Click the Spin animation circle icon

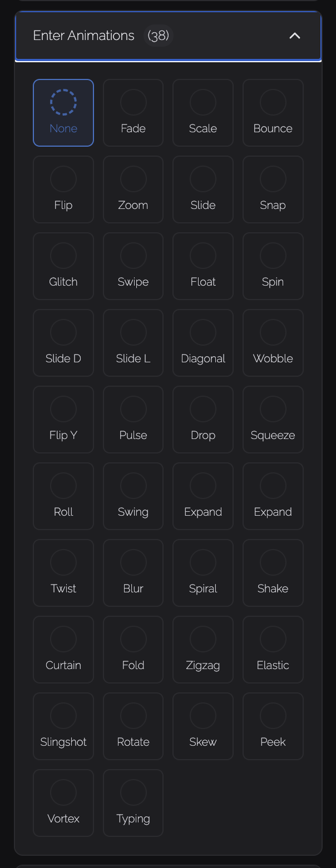(x=273, y=256)
